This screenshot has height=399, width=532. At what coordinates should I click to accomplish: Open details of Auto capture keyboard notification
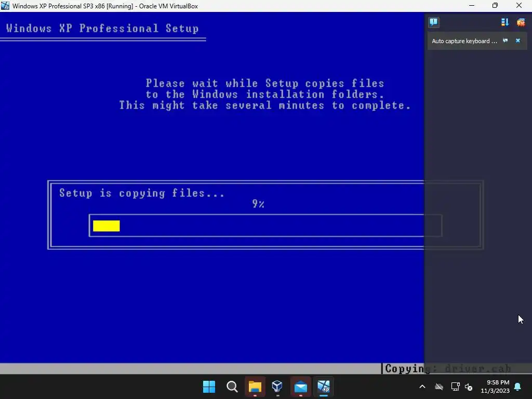[505, 41]
